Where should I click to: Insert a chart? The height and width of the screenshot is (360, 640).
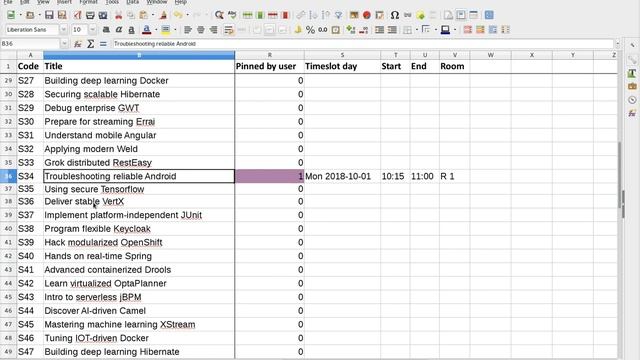367,15
